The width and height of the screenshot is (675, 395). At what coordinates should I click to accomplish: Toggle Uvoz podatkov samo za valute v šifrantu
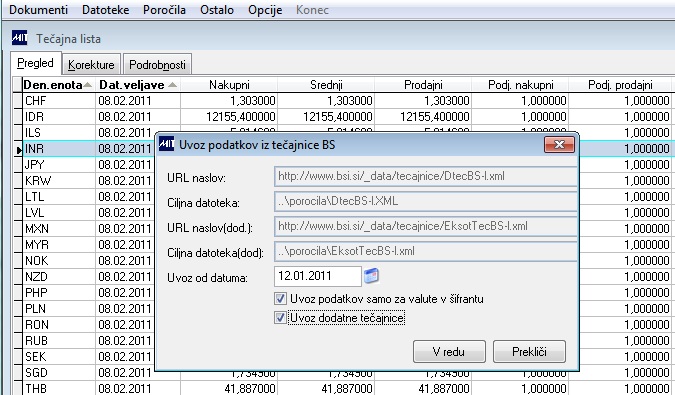point(280,299)
